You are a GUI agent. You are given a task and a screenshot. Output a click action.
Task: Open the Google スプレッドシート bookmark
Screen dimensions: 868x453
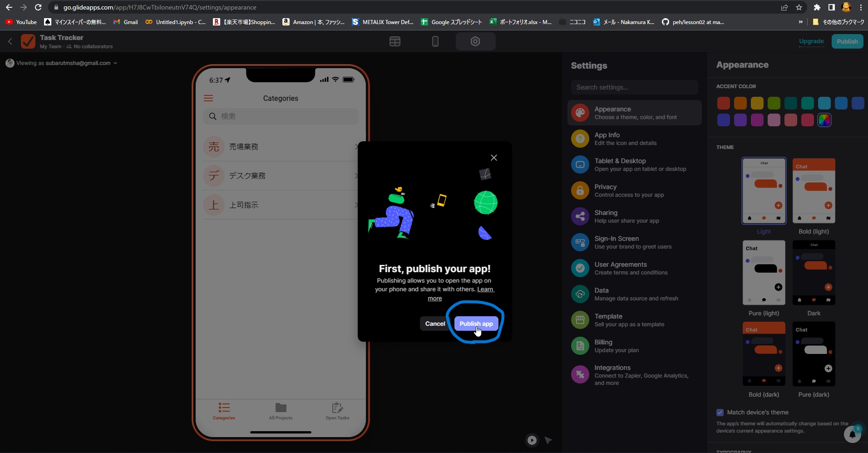click(x=451, y=22)
